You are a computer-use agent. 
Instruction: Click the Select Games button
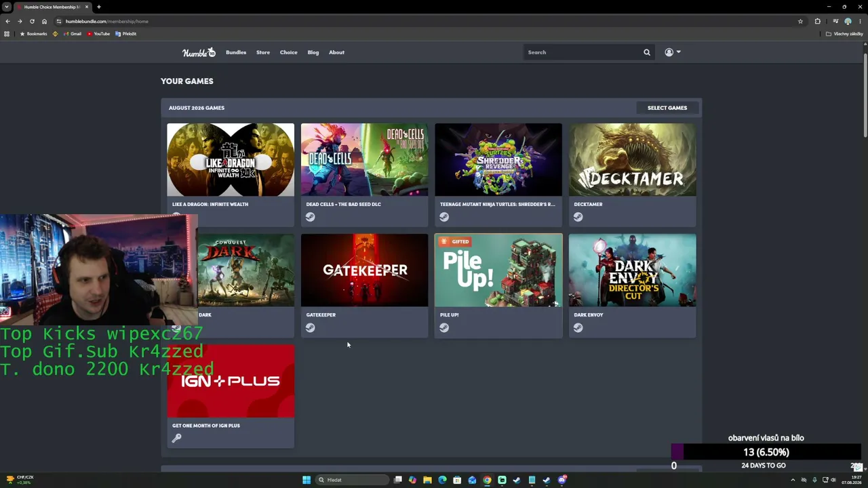[x=667, y=108]
